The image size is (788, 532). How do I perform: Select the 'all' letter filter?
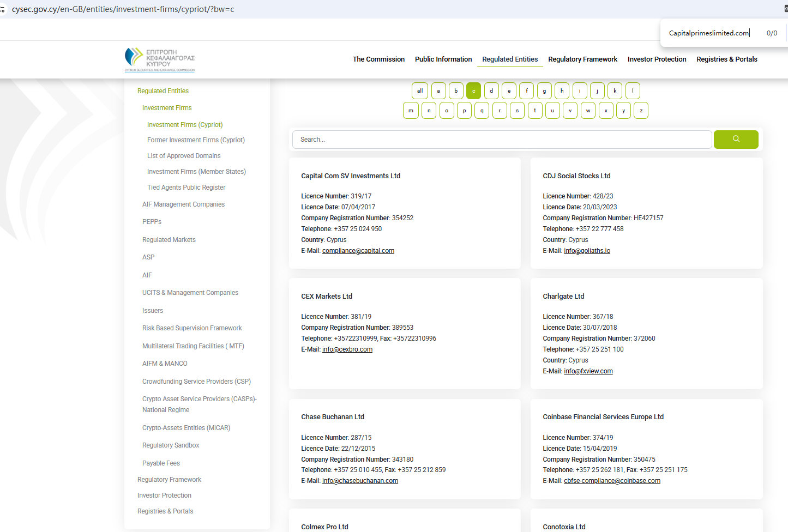tap(419, 91)
